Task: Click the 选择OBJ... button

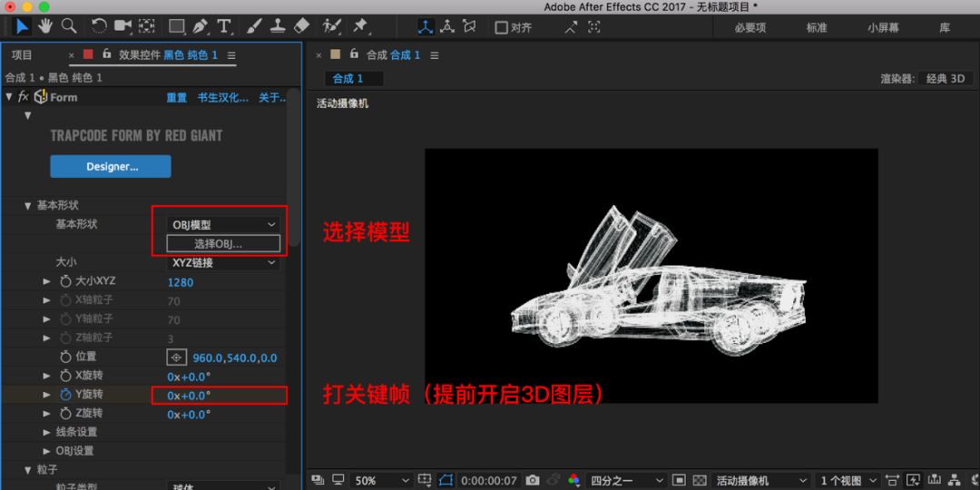Action: click(223, 244)
